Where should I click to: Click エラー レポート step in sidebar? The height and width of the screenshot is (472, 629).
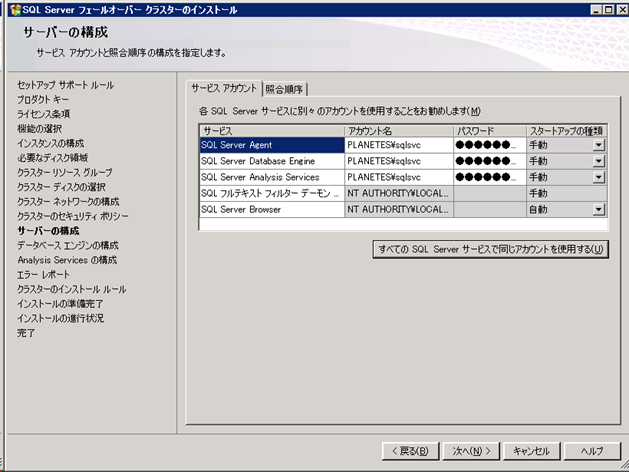[x=43, y=275]
